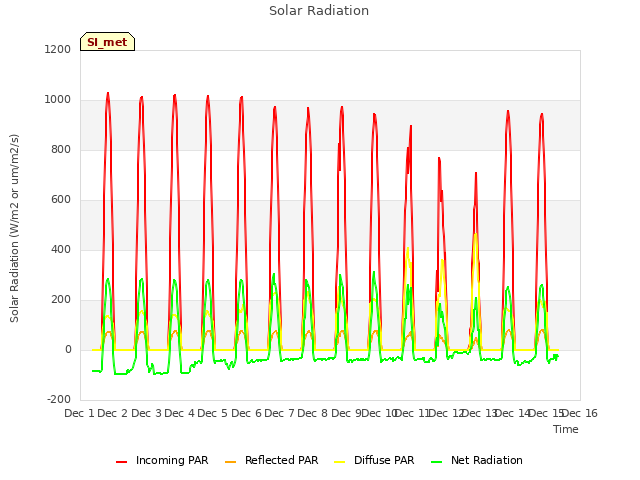Screen dimensions: 640x480
Task: Select the Reflected PAR legend entry
Action: coord(271,460)
